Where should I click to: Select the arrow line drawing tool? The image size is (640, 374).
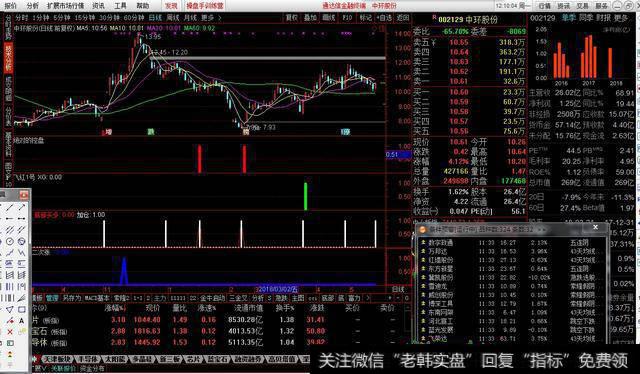[21, 208]
